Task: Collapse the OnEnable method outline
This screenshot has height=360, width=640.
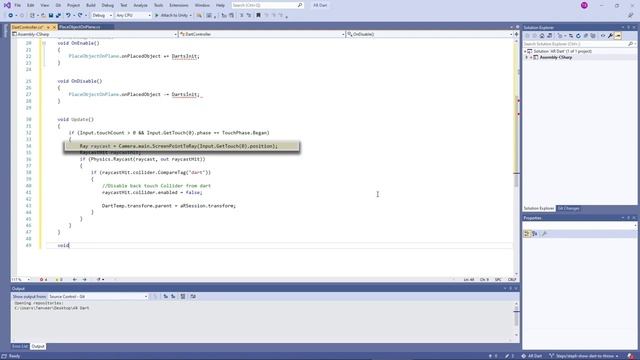Action: [x=44, y=43]
